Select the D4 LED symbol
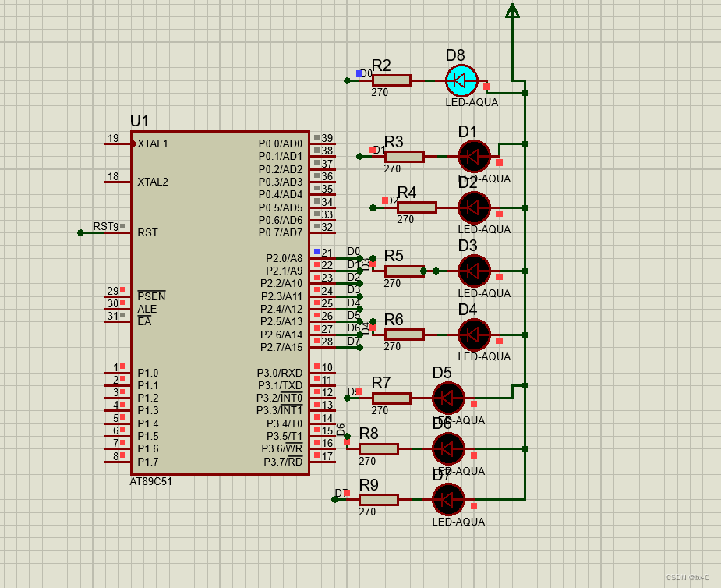721x588 pixels. (x=474, y=335)
